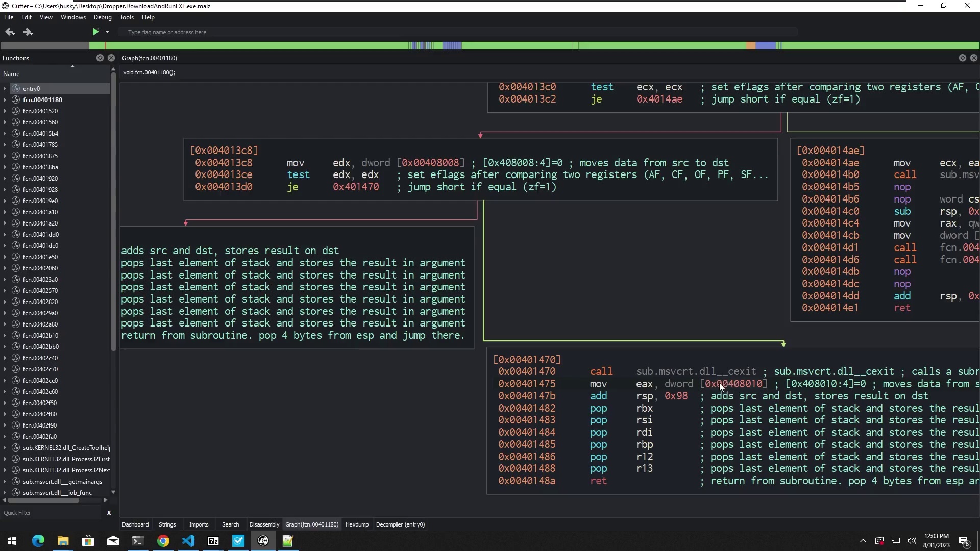Open the Debug menu
The height and width of the screenshot is (551, 980).
coord(103,17)
